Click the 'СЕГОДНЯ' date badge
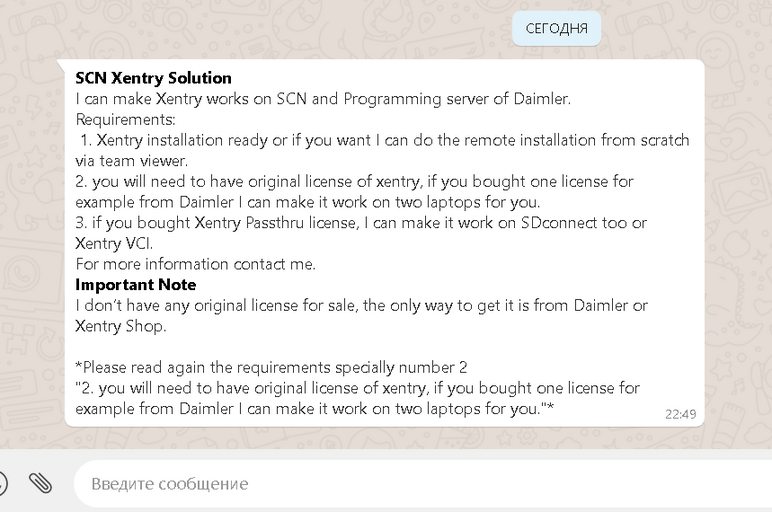772x512 pixels. point(556,29)
